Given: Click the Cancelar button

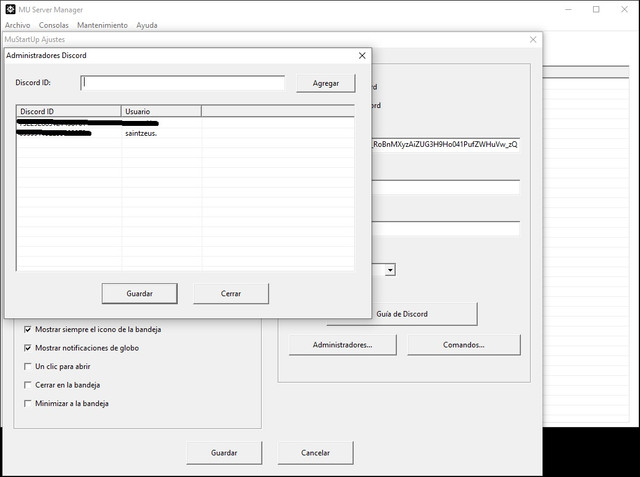Looking at the screenshot, I should click(316, 453).
